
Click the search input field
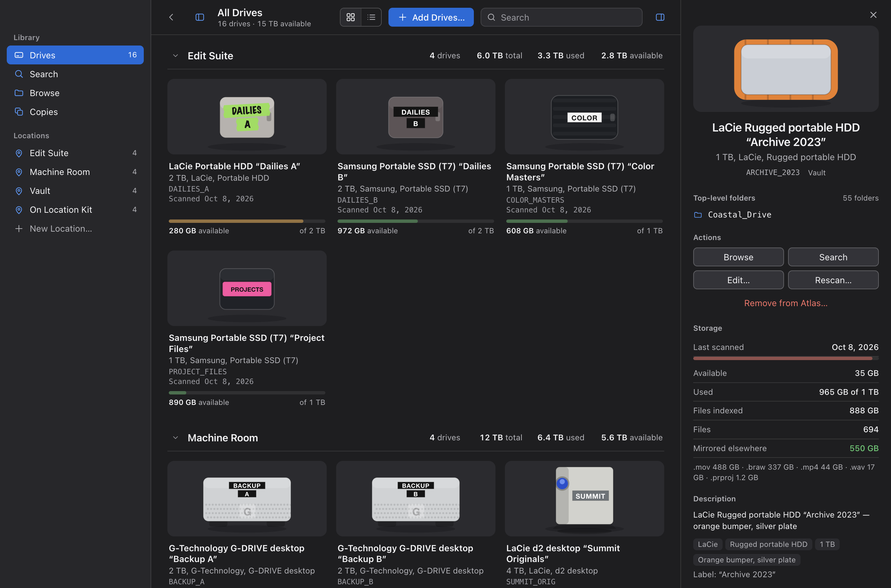tap(561, 17)
